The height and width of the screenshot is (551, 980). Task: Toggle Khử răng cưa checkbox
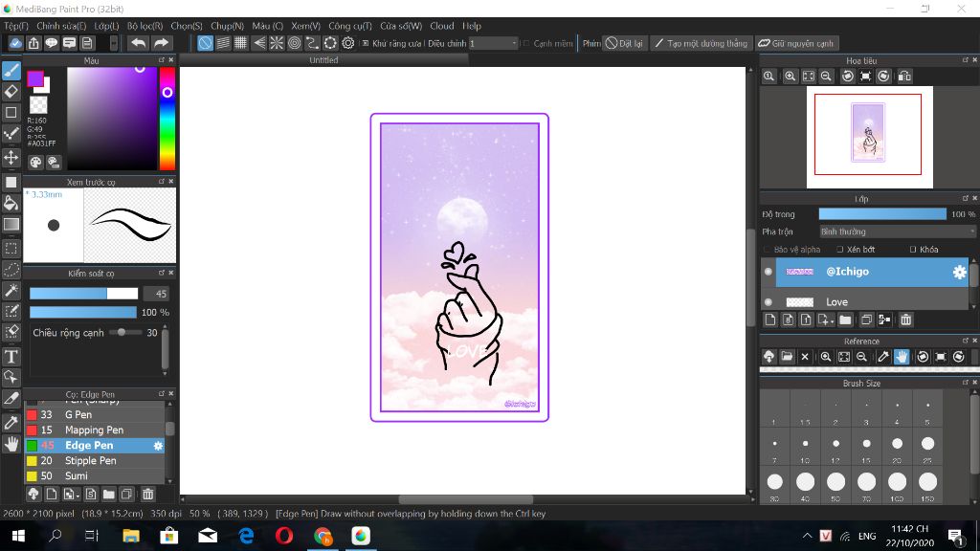point(366,43)
